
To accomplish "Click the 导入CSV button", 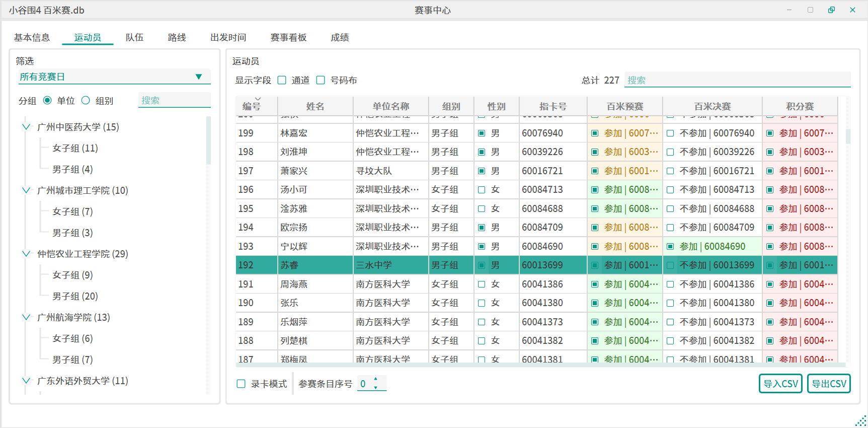I will click(780, 384).
